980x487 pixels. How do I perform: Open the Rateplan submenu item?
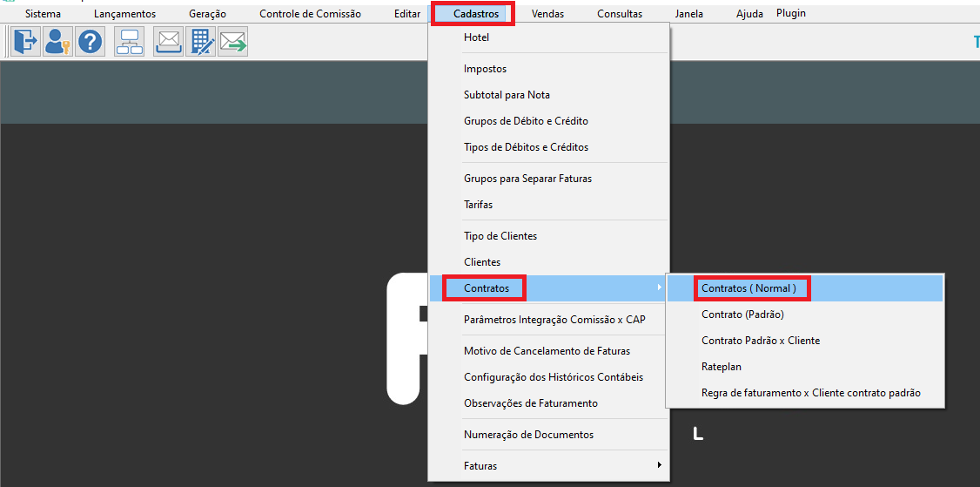click(x=805, y=367)
